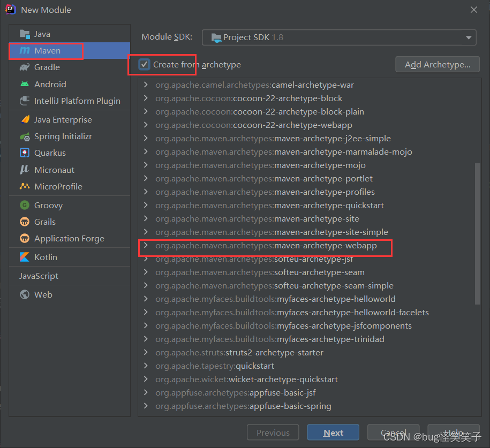Expand cocoon-22-archetype-webapp entry
Viewport: 490px width, 448px height.
click(146, 125)
